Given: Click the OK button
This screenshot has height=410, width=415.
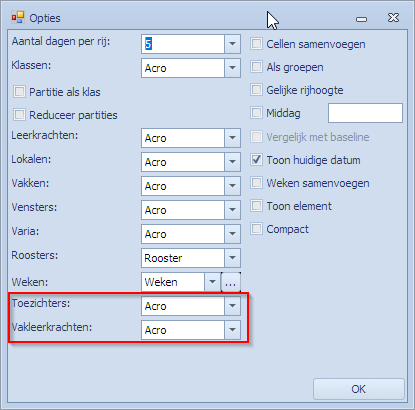Looking at the screenshot, I should (359, 389).
